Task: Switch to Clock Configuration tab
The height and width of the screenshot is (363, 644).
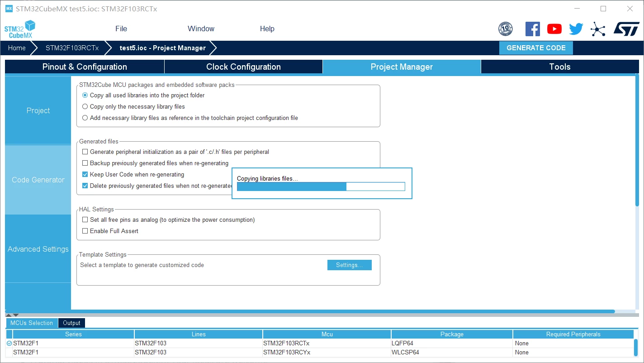Action: coord(243,67)
